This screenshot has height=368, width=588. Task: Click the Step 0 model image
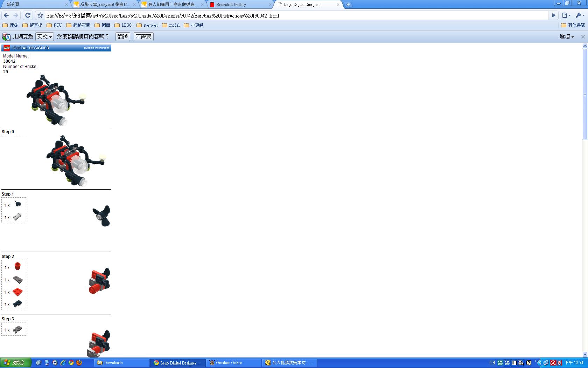point(76,161)
